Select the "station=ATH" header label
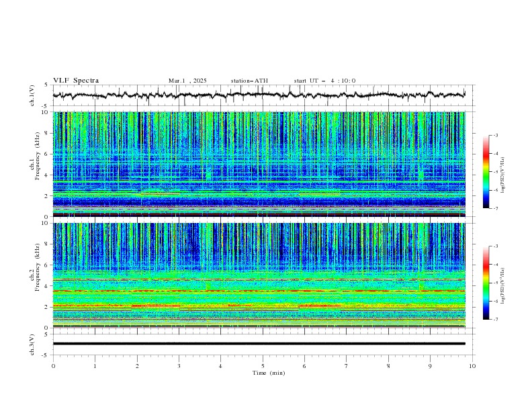This screenshot has width=532, height=411. coord(249,81)
